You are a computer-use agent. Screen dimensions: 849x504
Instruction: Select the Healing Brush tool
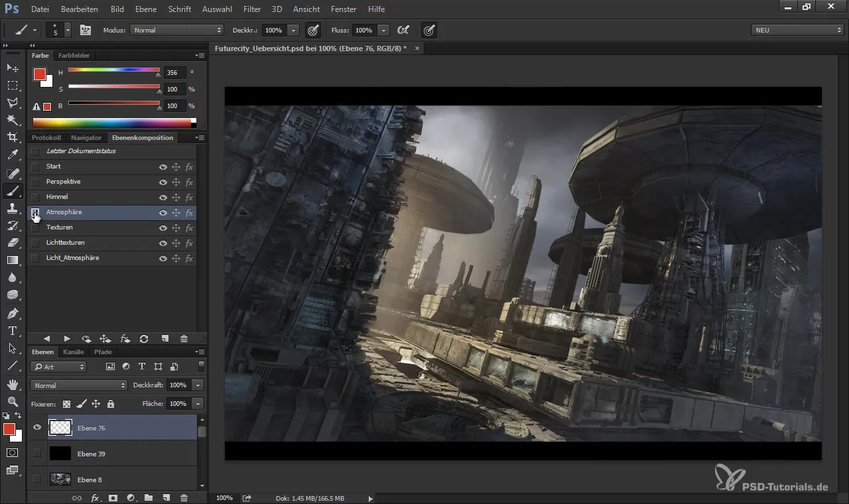(13, 173)
